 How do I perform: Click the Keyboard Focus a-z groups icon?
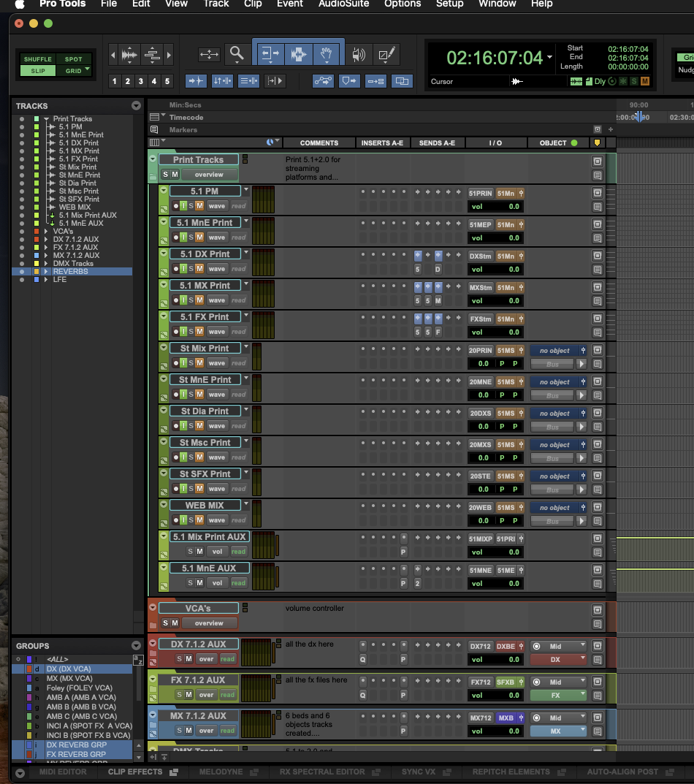tap(138, 660)
